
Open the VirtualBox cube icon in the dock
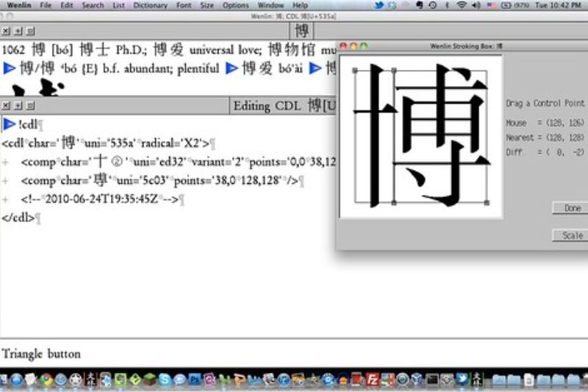(x=417, y=380)
